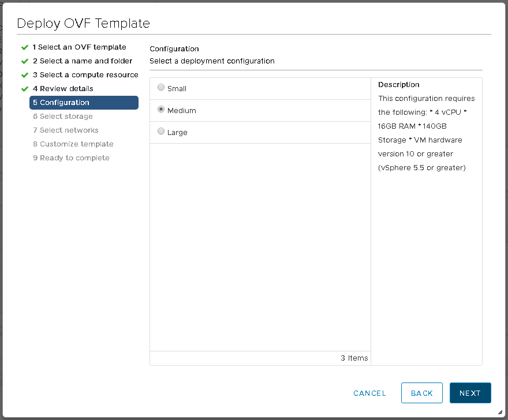Choose the Medium configuration radio button
The width and height of the screenshot is (508, 420).
coord(161,110)
